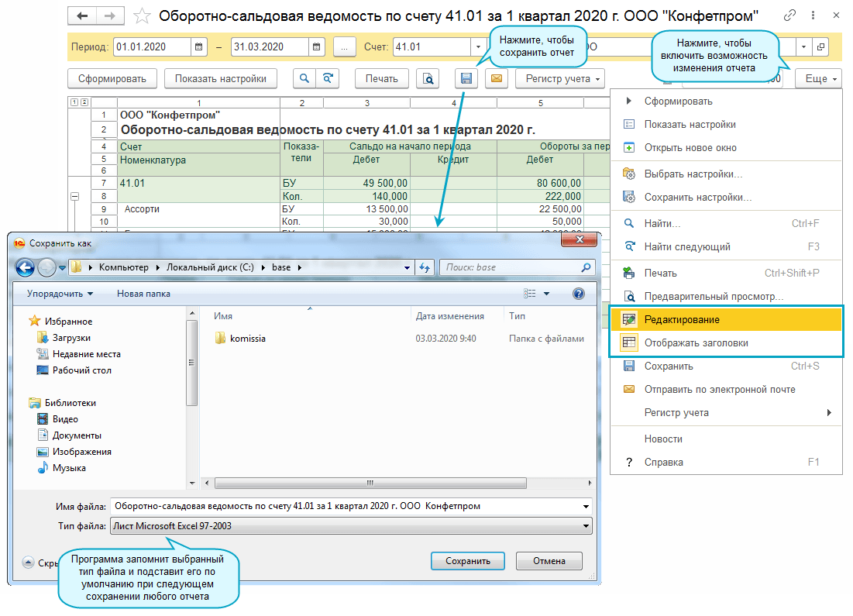The width and height of the screenshot is (853, 616).
Task: Click the forward navigation arrow in report header
Action: [x=110, y=15]
